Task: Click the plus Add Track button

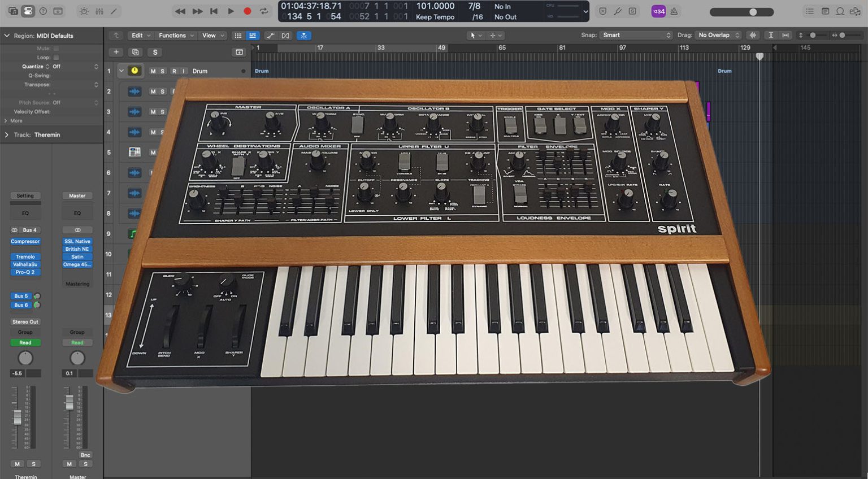Action: [x=116, y=52]
